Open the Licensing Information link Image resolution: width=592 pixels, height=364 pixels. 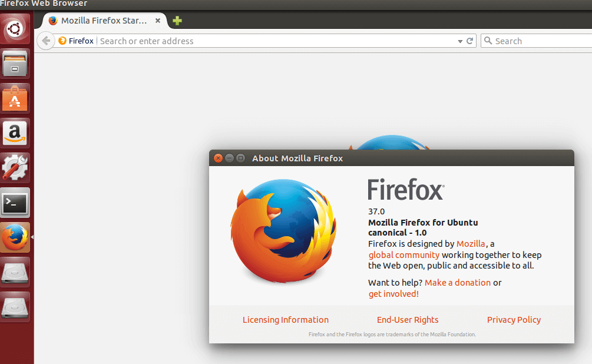(x=286, y=320)
